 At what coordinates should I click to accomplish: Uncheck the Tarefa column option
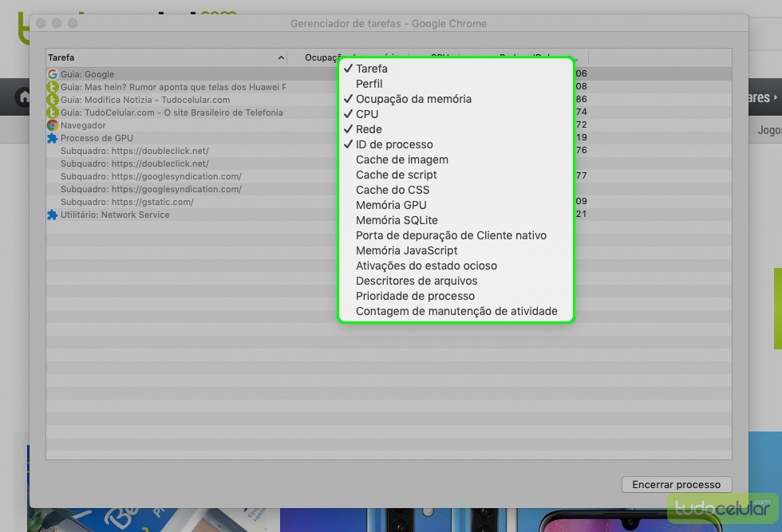tap(371, 69)
